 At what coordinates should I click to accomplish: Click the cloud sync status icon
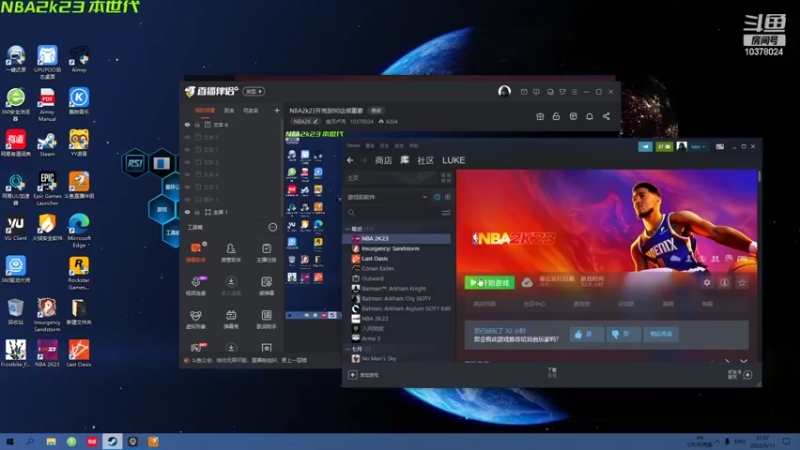pyautogui.click(x=527, y=282)
